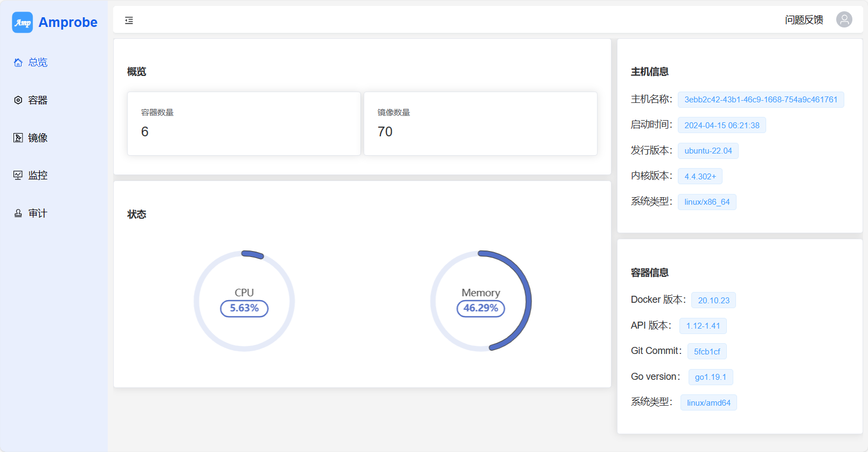Open the 问题反馈 feedback link
Screen dimensions: 868x452
pos(804,20)
